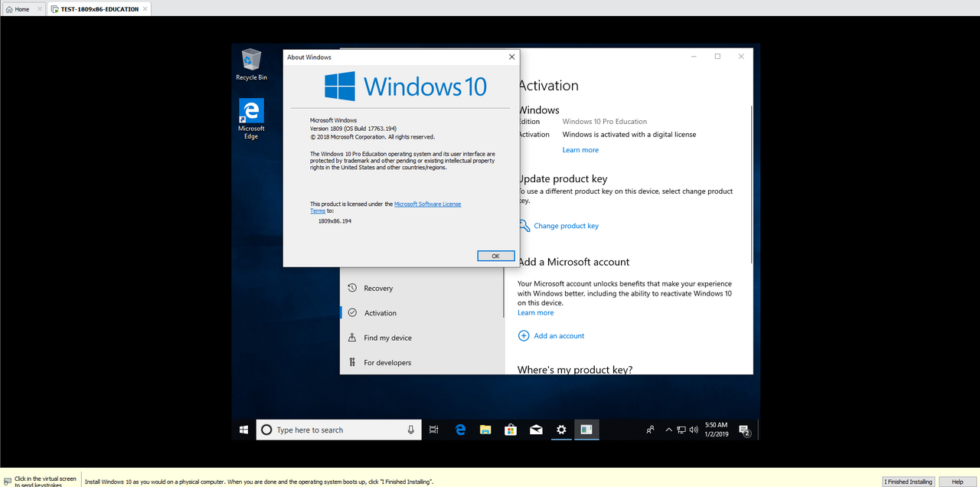Click the Cortana circle icon in search box
Screen dimensions: 980x487
266,430
